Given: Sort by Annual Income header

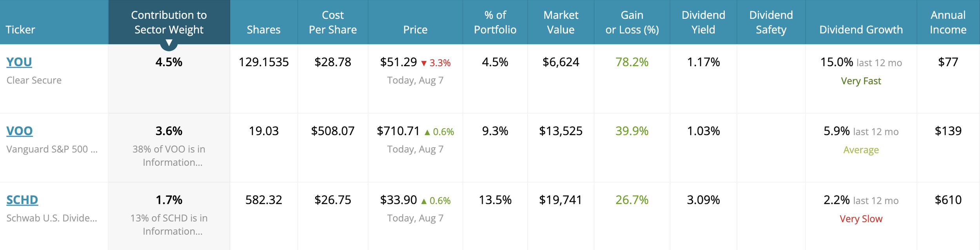Looking at the screenshot, I should pos(948,22).
